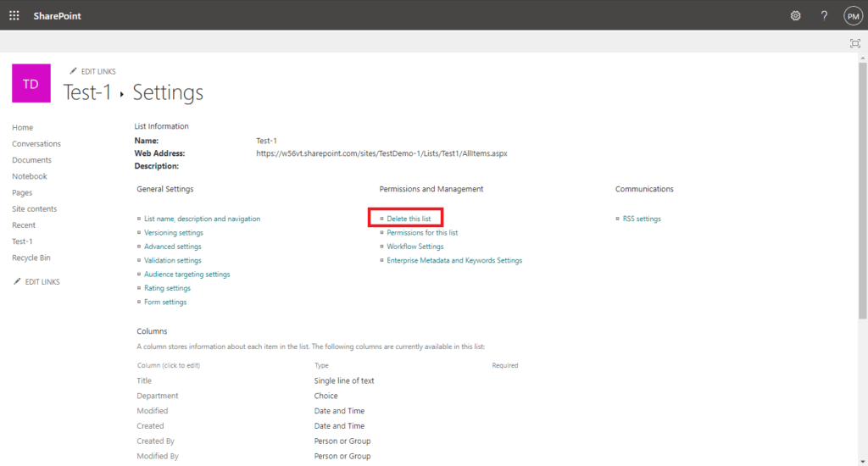Open Conversations in left navigation
868x466 pixels.
(x=36, y=143)
